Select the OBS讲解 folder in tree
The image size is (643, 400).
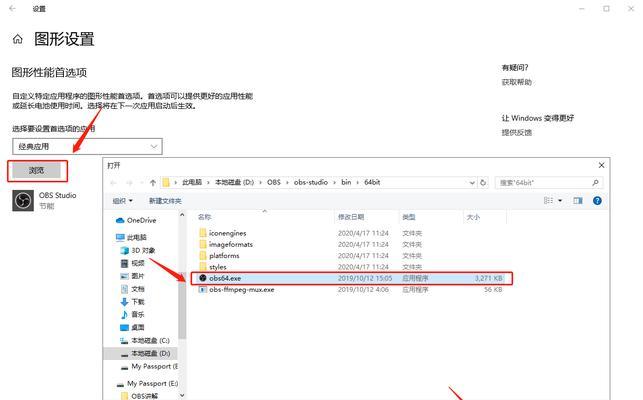139,396
